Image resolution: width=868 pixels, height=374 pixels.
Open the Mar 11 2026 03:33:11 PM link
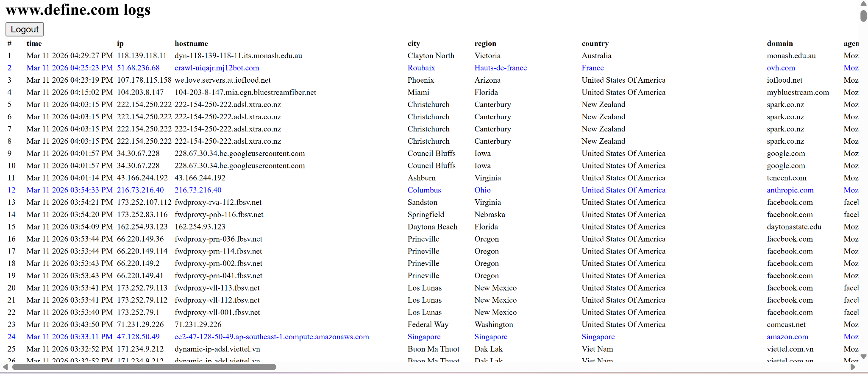(70, 337)
